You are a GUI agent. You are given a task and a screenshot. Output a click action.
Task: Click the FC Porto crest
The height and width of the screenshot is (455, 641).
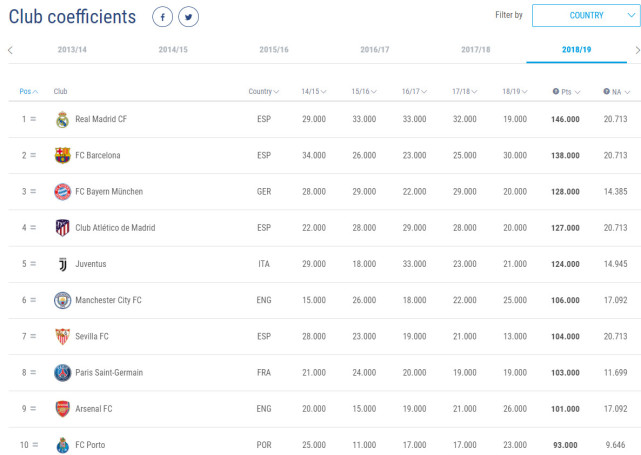(63, 445)
